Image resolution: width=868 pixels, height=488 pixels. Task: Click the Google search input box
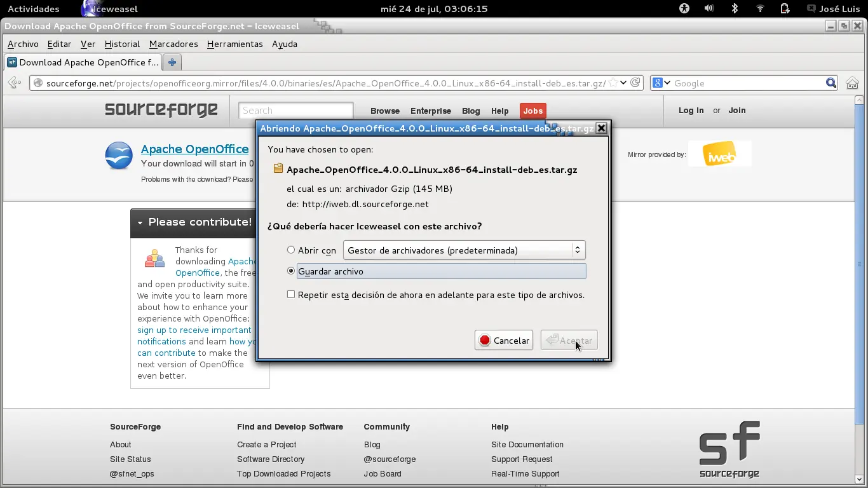click(749, 83)
